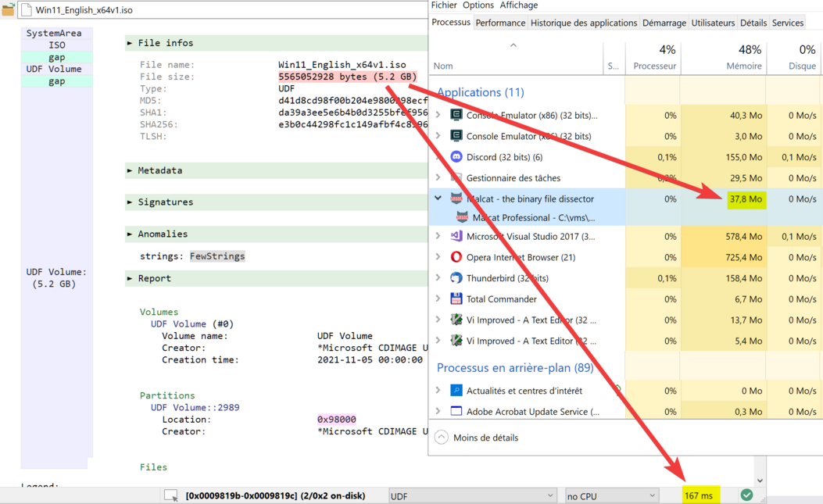823x504 pixels.
Task: Click the document icon beside Win11_English_x64v1.iso title
Action: click(27, 10)
